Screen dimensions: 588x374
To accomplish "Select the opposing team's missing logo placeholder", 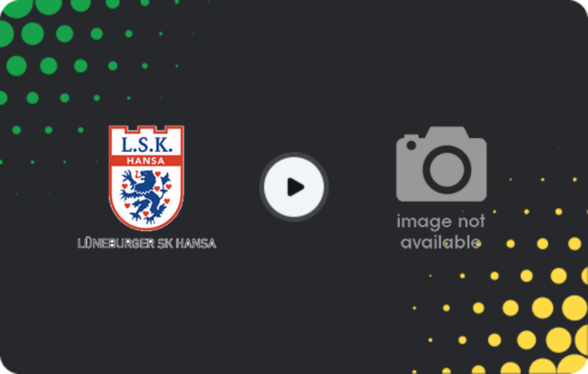I will (x=442, y=188).
